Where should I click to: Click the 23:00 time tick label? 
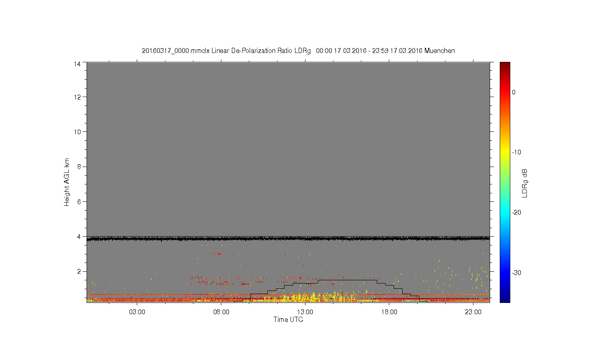point(473,312)
